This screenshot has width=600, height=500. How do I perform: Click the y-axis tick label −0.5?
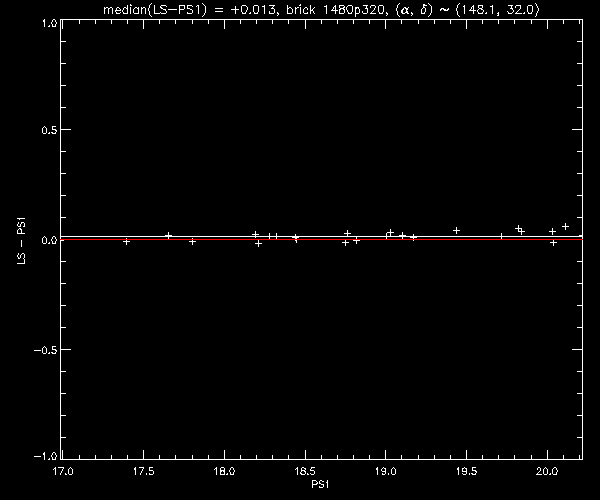45,350
